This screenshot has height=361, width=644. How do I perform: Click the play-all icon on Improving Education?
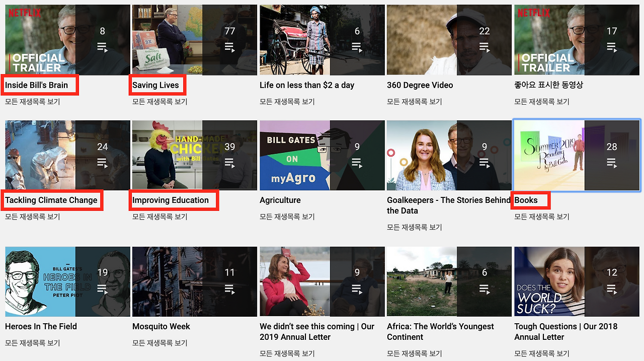click(x=229, y=163)
